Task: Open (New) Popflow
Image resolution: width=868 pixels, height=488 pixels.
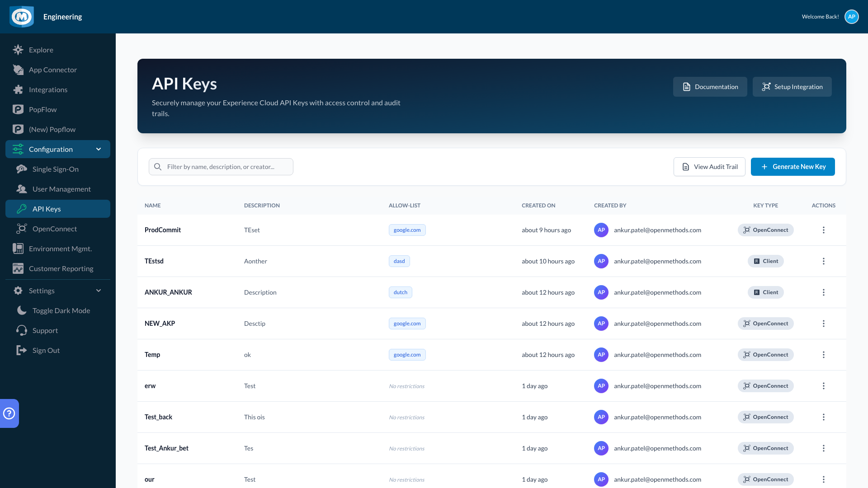Action: pyautogui.click(x=58, y=129)
